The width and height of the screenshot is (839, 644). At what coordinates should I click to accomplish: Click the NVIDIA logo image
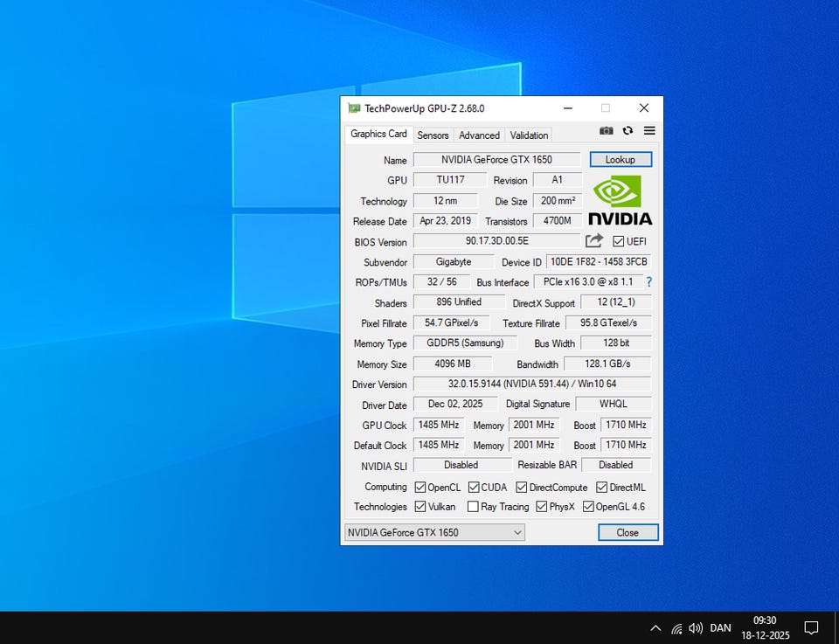(619, 200)
